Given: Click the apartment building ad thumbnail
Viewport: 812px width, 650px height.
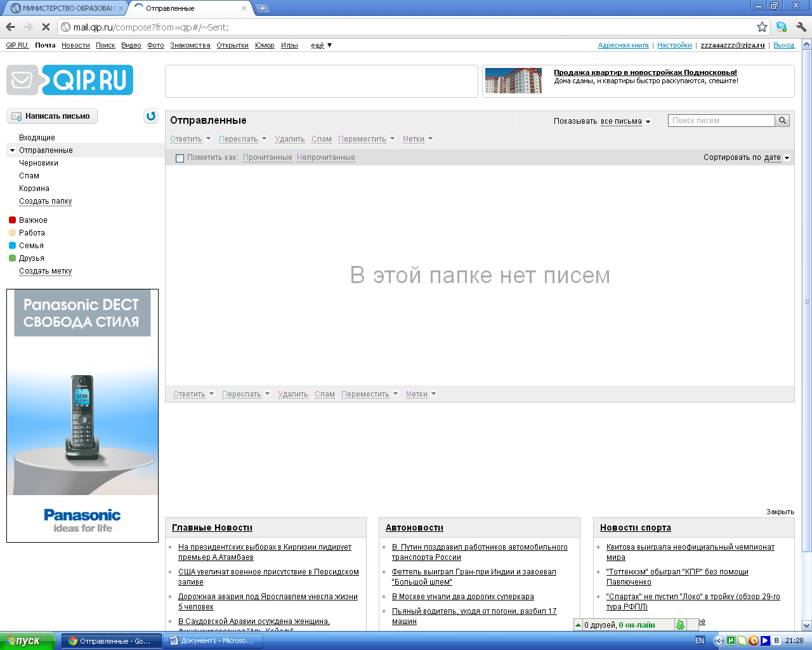Looking at the screenshot, I should [513, 81].
